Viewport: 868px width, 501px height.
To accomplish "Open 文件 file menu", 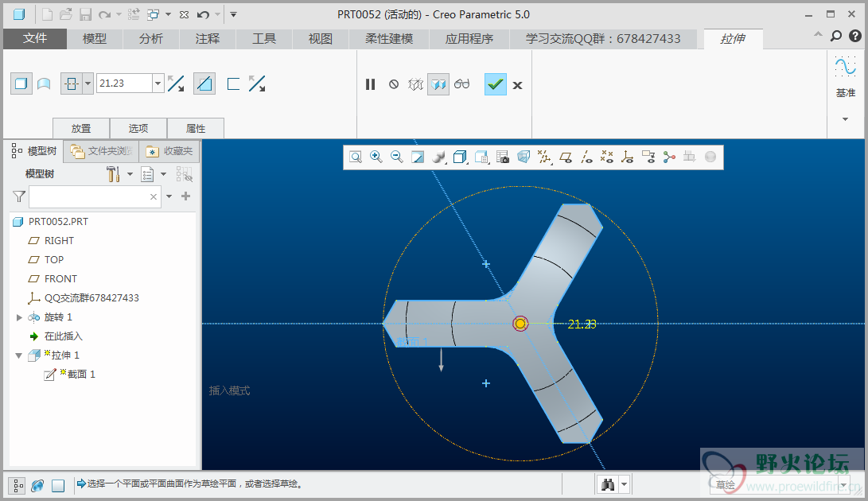I will pyautogui.click(x=35, y=39).
